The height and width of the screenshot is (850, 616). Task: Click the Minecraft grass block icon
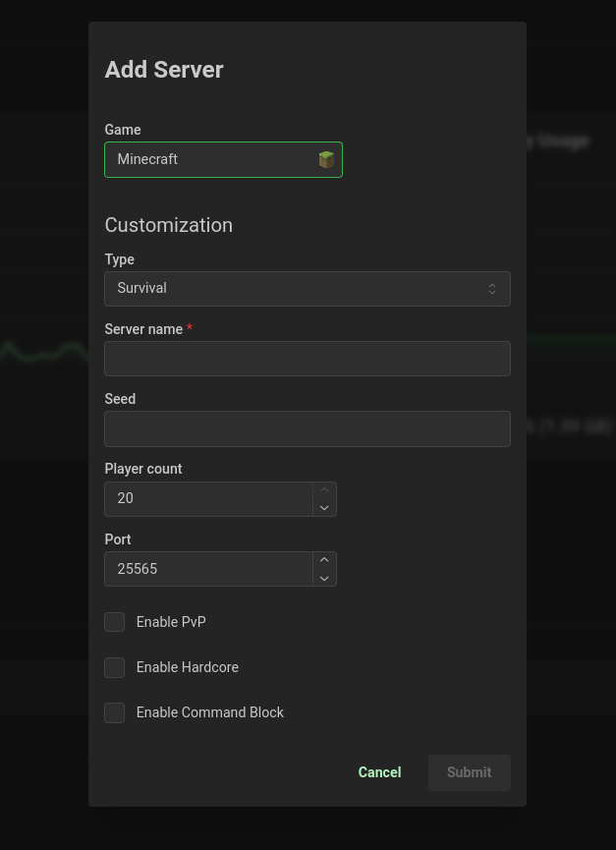click(x=326, y=159)
